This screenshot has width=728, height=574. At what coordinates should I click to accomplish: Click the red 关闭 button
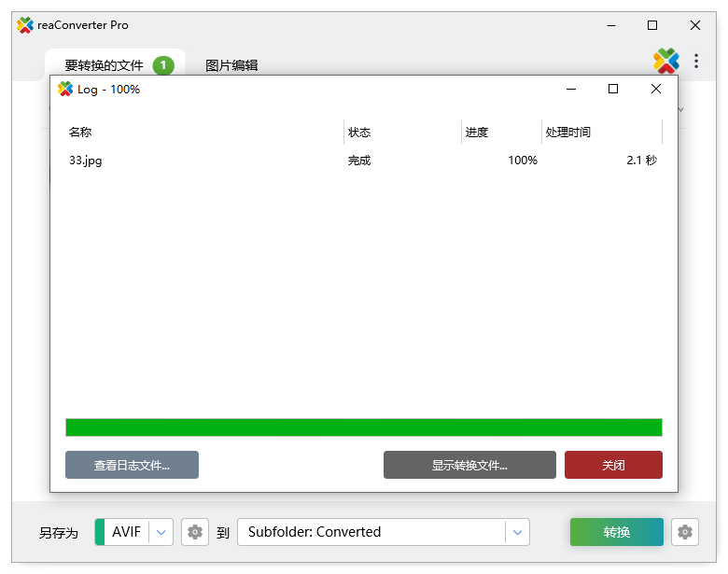[x=613, y=465]
